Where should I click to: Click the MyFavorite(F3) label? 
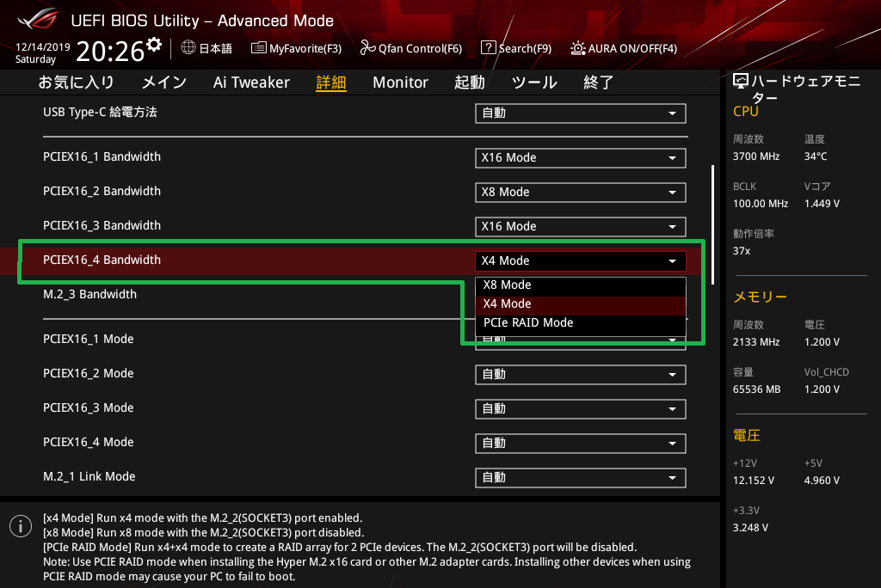(x=305, y=48)
